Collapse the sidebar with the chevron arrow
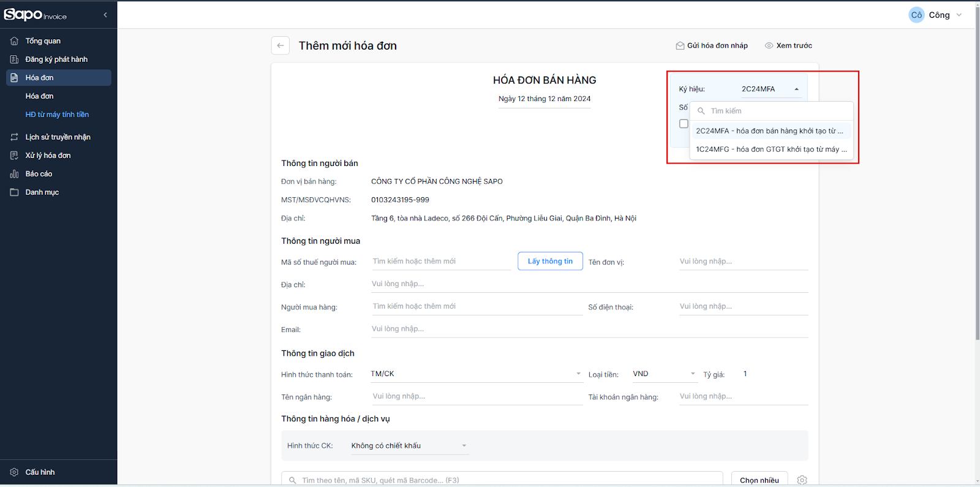 click(x=105, y=15)
